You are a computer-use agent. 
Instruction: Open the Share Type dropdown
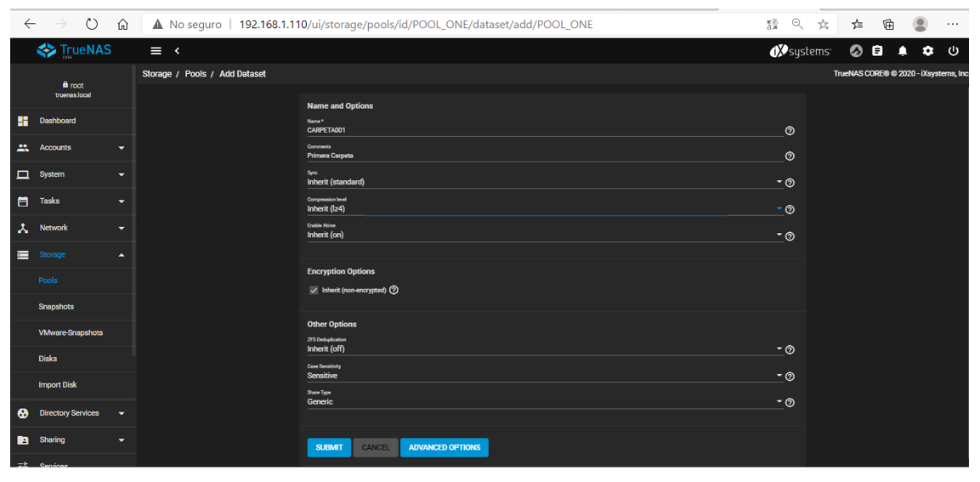coord(545,401)
